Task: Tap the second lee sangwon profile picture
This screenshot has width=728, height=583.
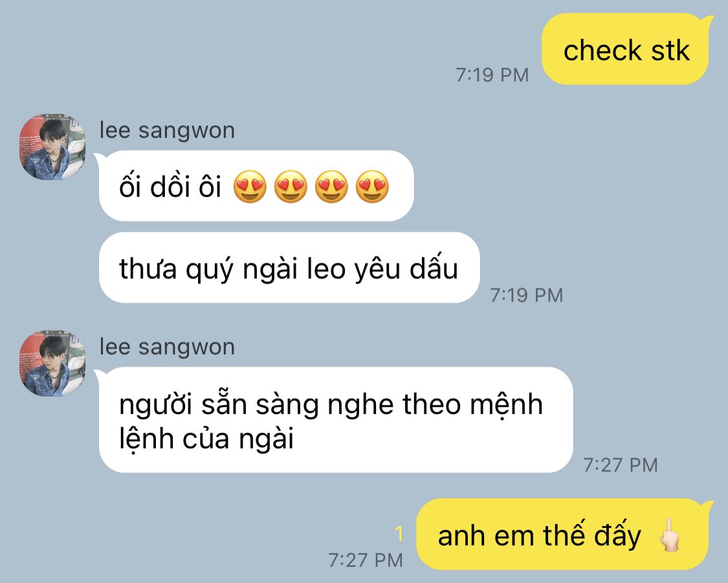Action: pyautogui.click(x=52, y=364)
